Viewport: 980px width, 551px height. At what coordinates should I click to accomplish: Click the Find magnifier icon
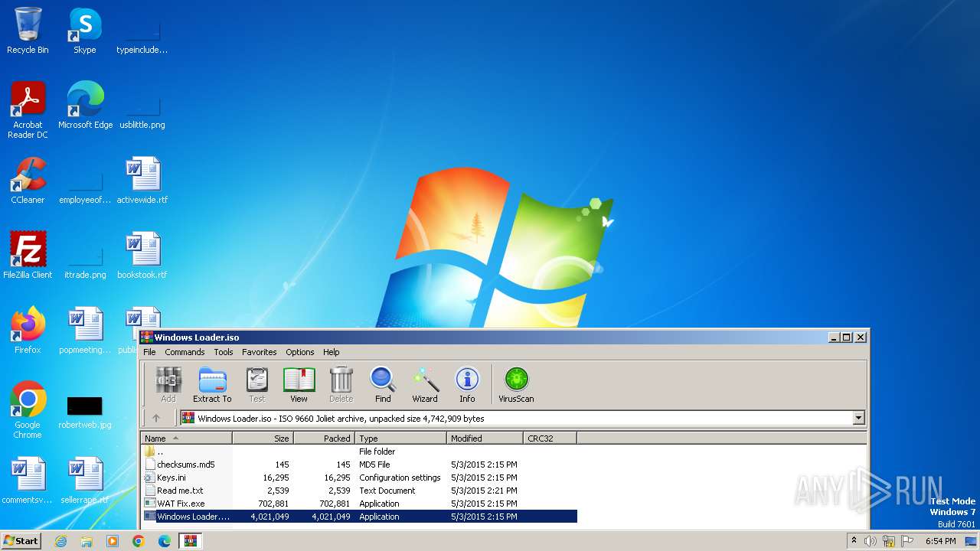pos(383,384)
